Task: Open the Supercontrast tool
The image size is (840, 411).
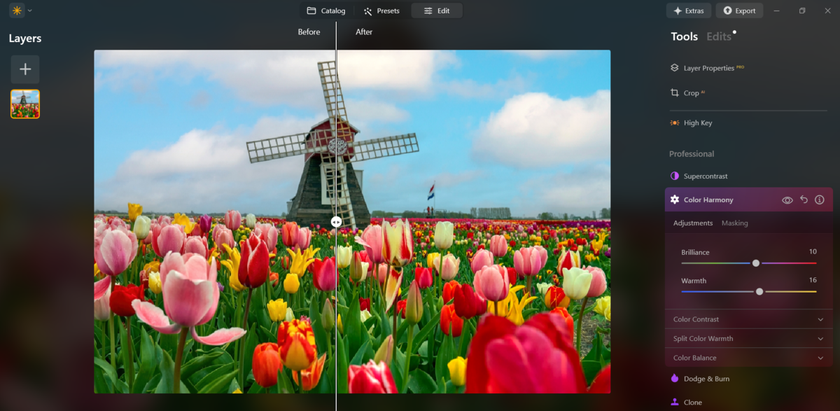Action: [x=699, y=176]
